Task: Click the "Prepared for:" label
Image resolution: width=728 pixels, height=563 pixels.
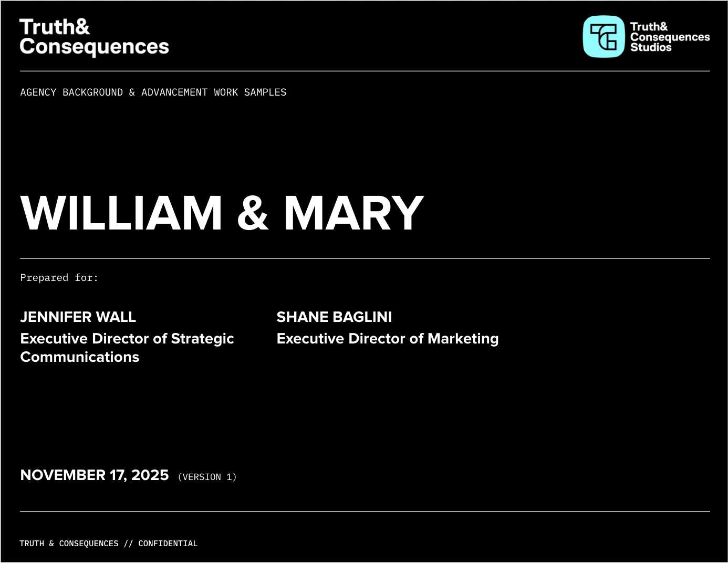Action: [59, 278]
